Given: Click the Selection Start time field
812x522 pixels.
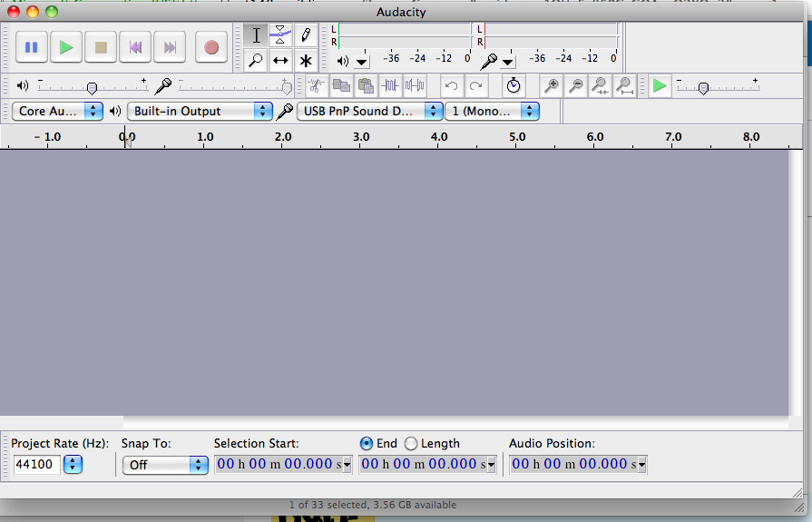Looking at the screenshot, I should pos(279,464).
